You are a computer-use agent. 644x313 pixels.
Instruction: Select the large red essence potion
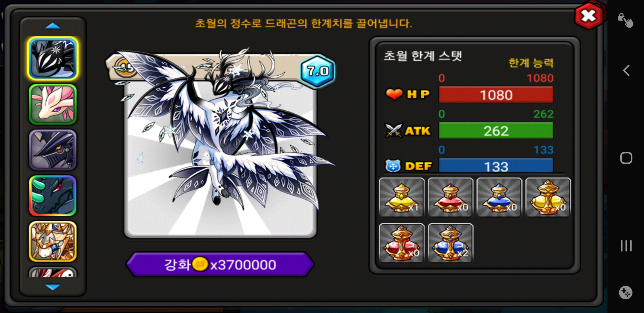tap(401, 243)
